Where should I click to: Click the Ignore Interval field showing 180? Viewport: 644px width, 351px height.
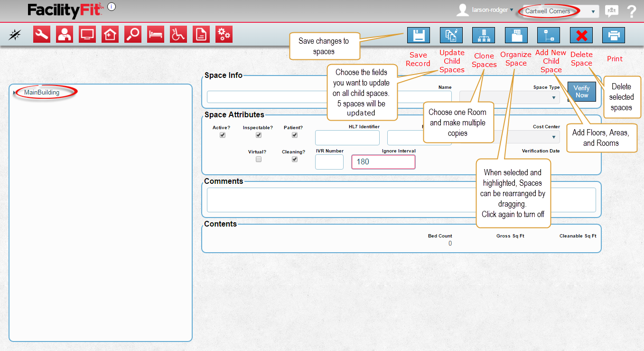click(383, 162)
